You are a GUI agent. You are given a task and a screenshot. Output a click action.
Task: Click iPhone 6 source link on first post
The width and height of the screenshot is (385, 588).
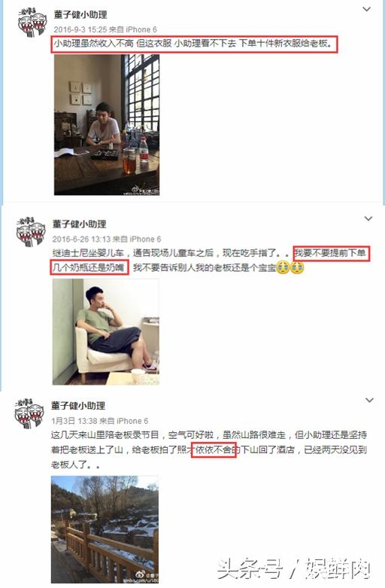point(141,29)
